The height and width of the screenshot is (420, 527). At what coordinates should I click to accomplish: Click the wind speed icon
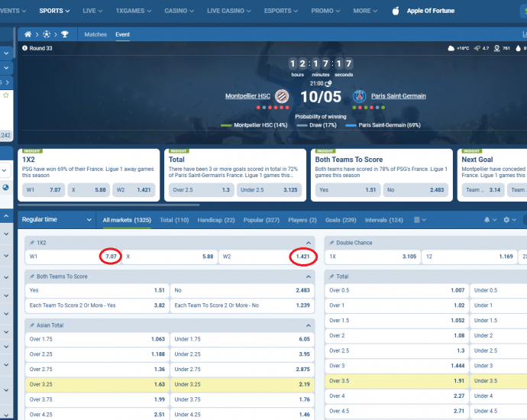point(477,48)
